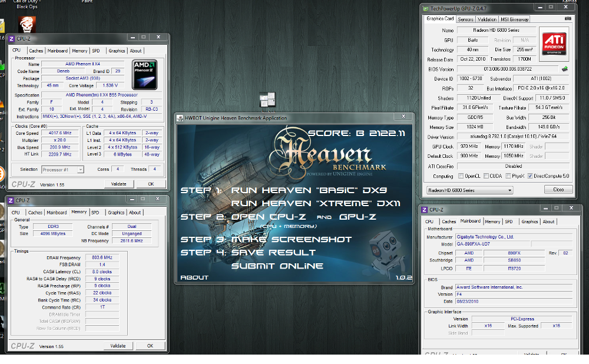The image size is (589, 364).
Task: Click the Core Speed value 4017.6 MHz
Action: click(x=59, y=133)
